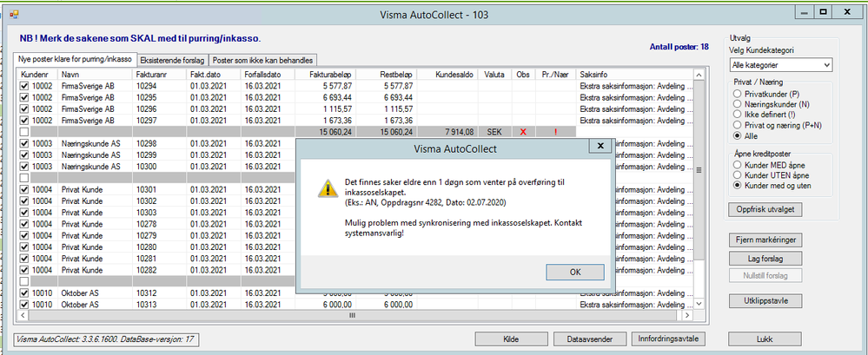Click the Lag forslag button
Image resolution: width=868 pixels, height=355 pixels.
point(765,258)
